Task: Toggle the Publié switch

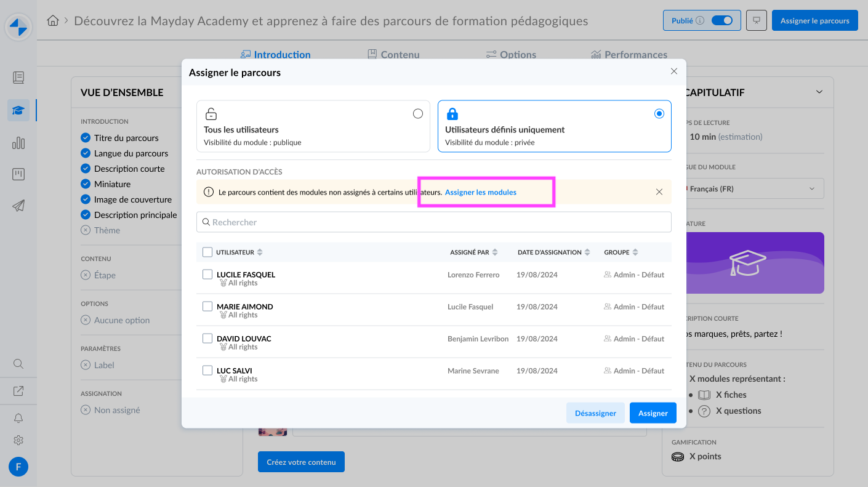Action: tap(721, 20)
